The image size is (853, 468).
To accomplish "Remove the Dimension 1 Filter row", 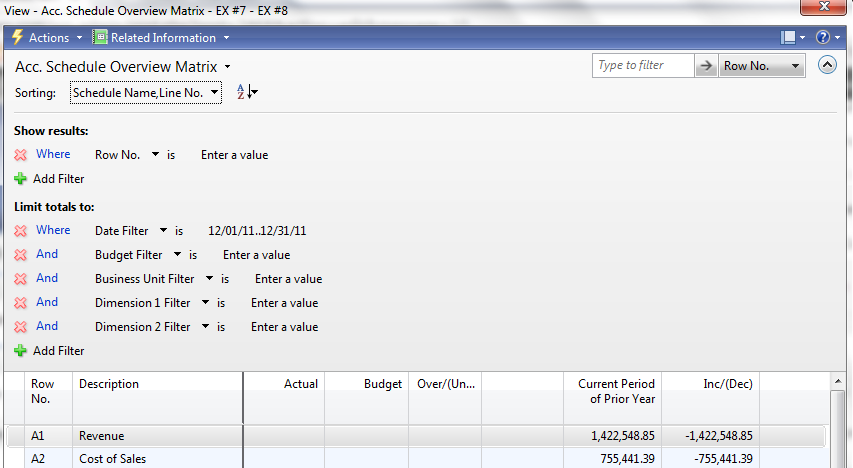I will coord(20,303).
